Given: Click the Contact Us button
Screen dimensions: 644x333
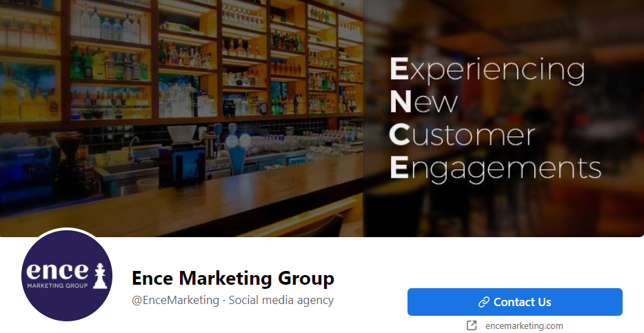Looking at the screenshot, I should click(514, 302).
